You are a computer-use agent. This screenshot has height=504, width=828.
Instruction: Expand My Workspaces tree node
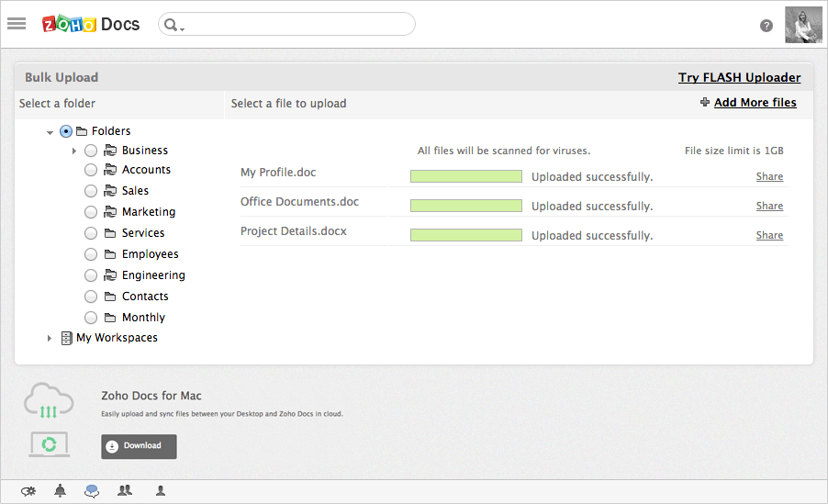point(49,338)
